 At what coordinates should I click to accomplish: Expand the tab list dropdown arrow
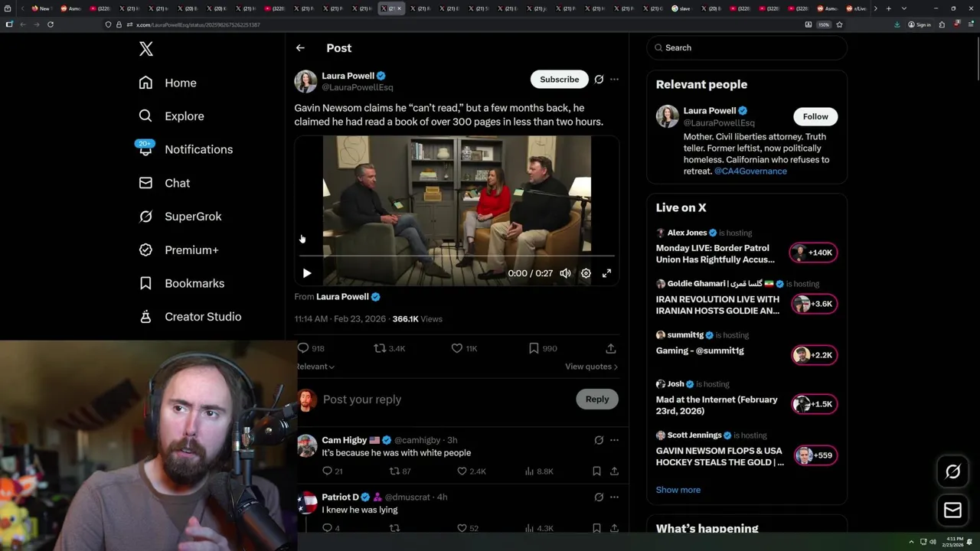[x=904, y=8]
